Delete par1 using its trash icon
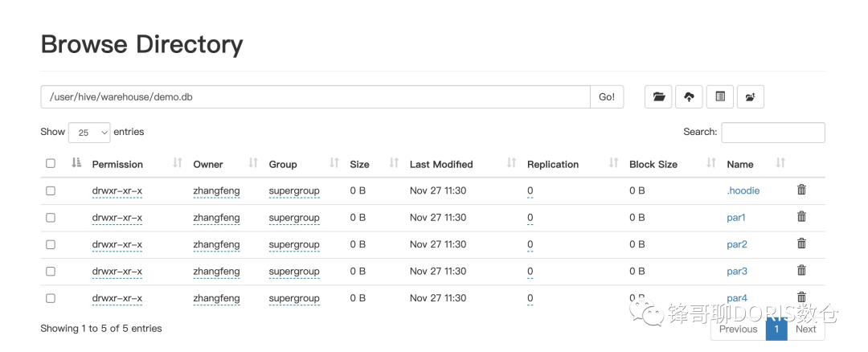 coord(801,216)
